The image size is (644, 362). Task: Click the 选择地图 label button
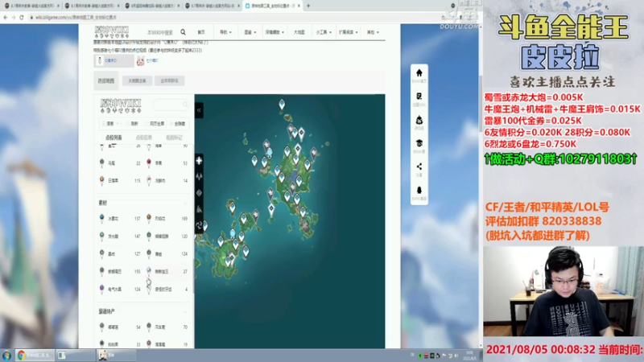click(106, 81)
